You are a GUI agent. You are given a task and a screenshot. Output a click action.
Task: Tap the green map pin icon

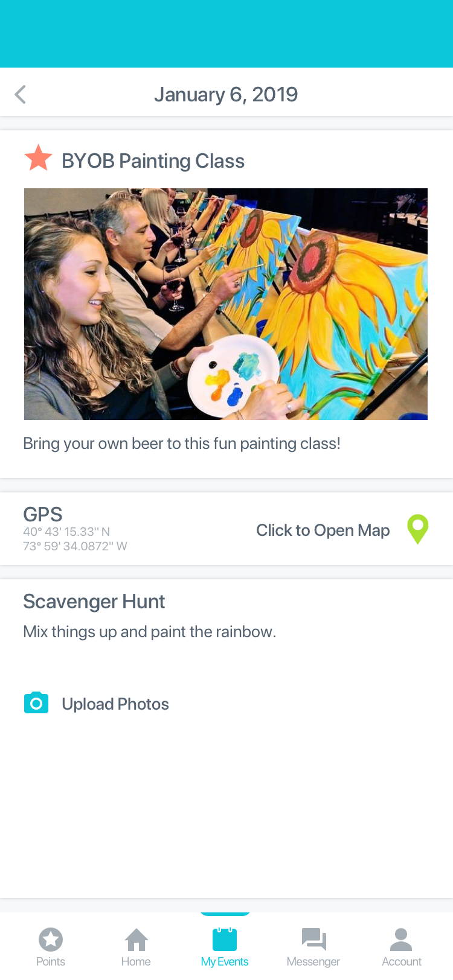(418, 529)
